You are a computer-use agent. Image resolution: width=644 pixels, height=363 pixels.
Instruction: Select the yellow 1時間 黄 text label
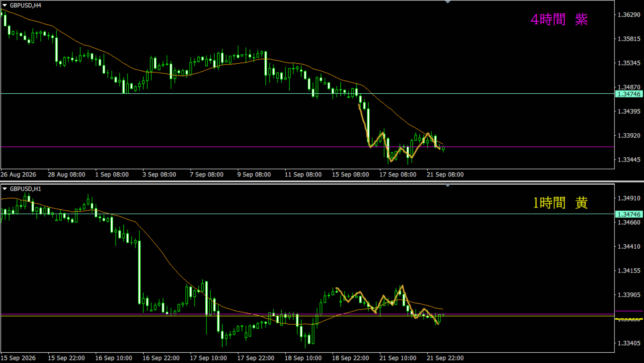560,202
